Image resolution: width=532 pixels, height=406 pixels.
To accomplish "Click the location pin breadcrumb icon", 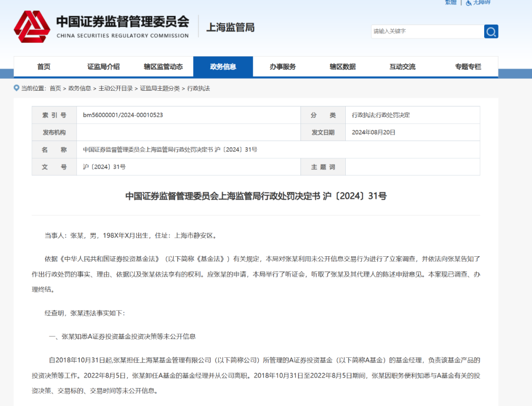I will pos(17,89).
